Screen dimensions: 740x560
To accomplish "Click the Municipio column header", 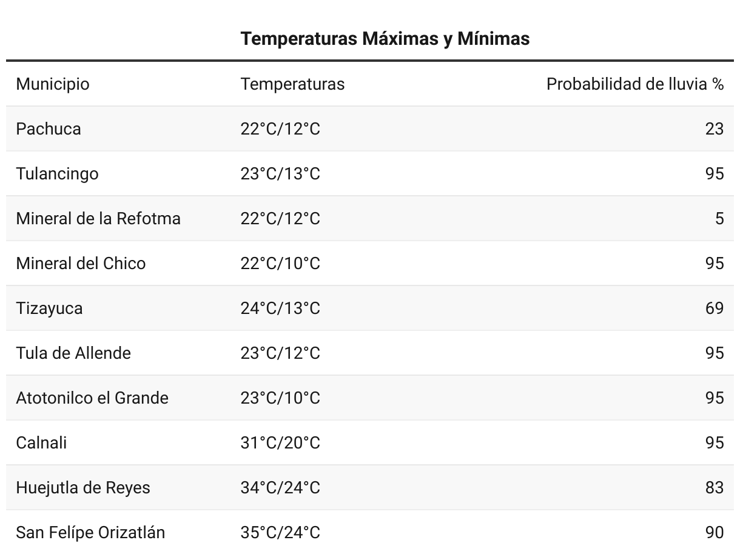I will (53, 84).
